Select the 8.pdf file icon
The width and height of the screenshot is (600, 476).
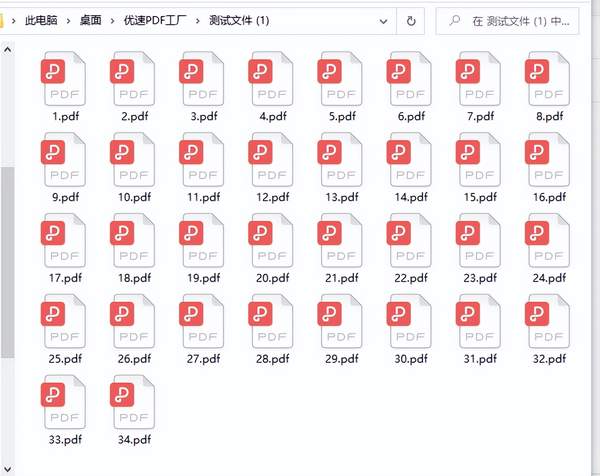(548, 80)
